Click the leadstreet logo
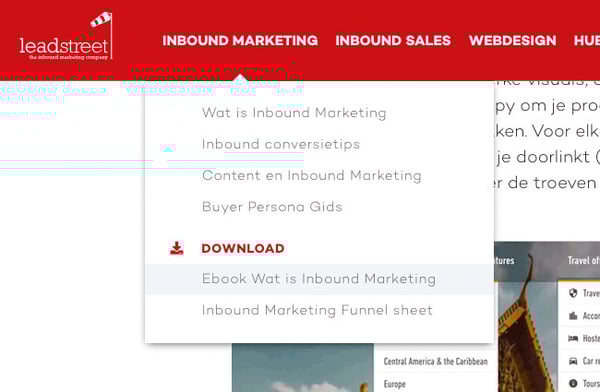The height and width of the screenshot is (392, 600). coord(66,36)
